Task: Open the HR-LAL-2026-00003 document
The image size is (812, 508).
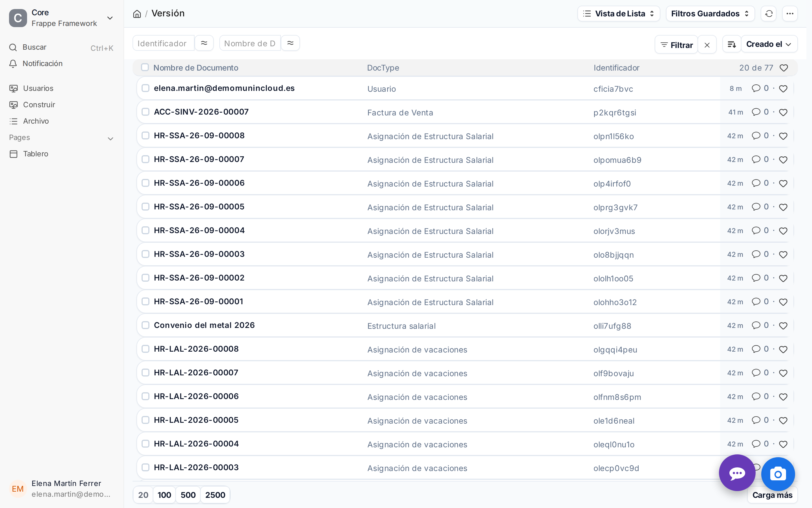Action: click(x=196, y=467)
